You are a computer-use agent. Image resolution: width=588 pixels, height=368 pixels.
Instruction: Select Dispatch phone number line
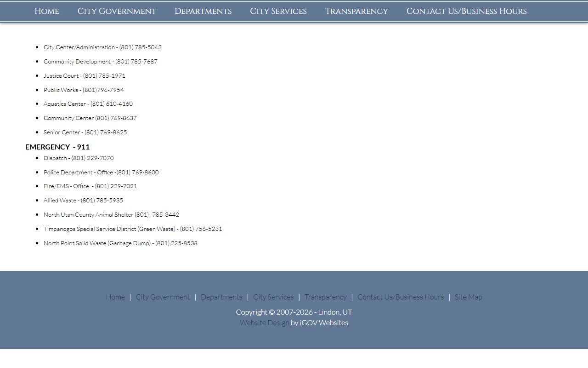pyautogui.click(x=79, y=158)
